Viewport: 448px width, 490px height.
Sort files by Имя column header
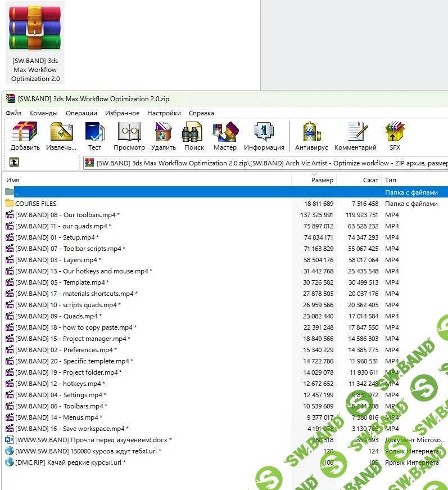pos(12,180)
